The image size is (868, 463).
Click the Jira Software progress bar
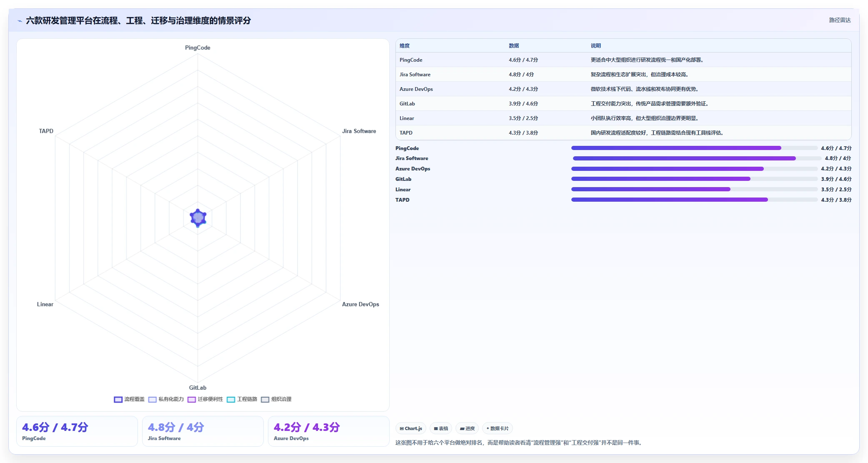(x=697, y=158)
